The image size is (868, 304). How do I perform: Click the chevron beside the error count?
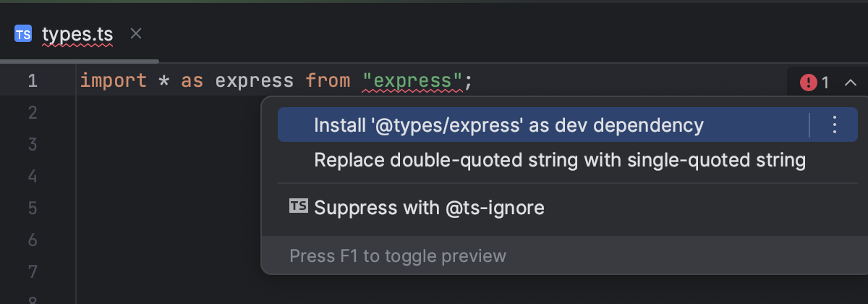850,83
